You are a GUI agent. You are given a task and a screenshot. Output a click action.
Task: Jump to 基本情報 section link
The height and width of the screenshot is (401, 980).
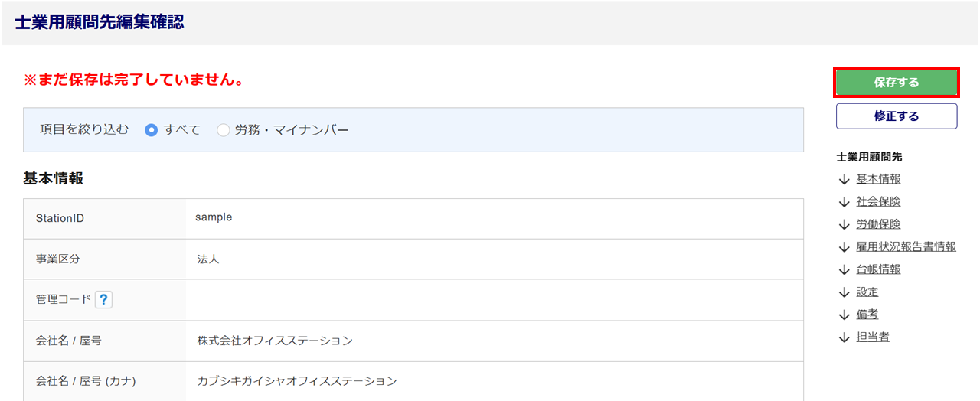[878, 179]
